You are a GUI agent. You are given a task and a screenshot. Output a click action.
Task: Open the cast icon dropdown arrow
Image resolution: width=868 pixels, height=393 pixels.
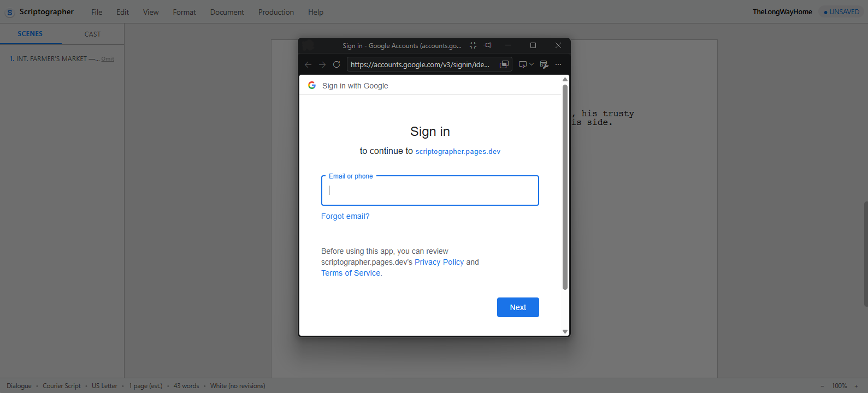[532, 64]
